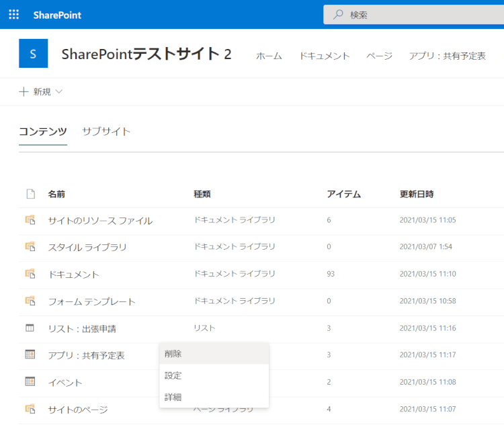Click date 2021/03/15 10:58
The height and width of the screenshot is (433, 504).
pos(427,301)
